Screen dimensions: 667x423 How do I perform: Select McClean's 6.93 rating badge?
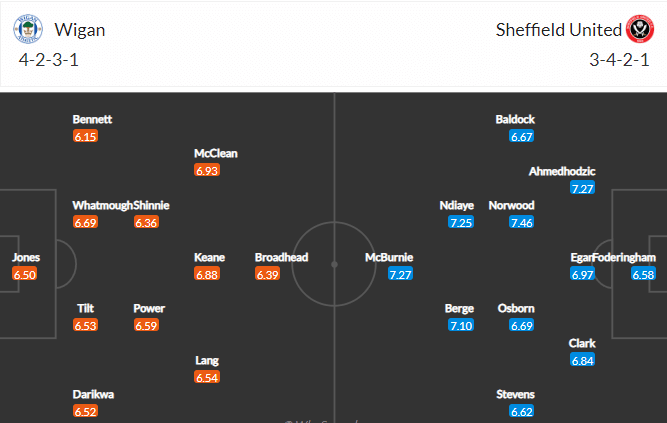(x=207, y=171)
